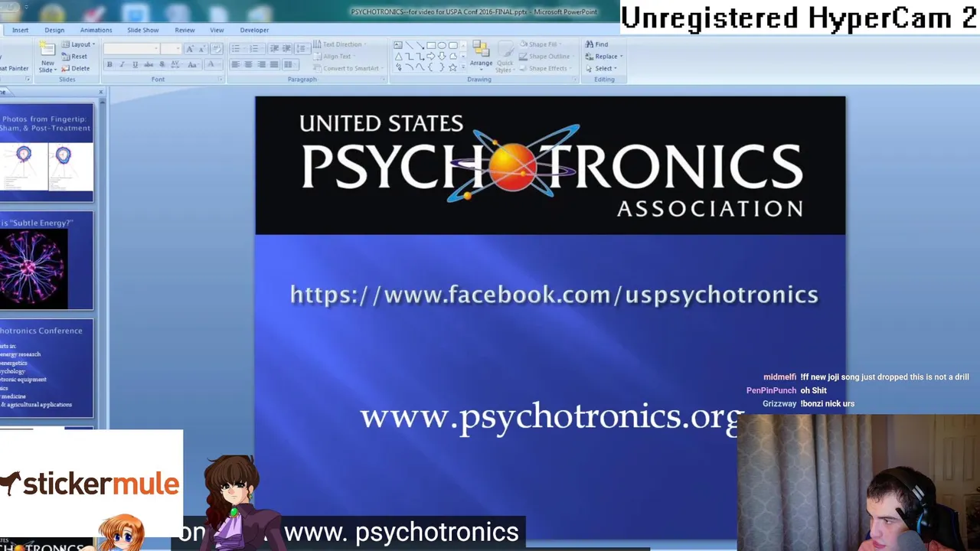
Task: Align text left
Action: [x=236, y=64]
